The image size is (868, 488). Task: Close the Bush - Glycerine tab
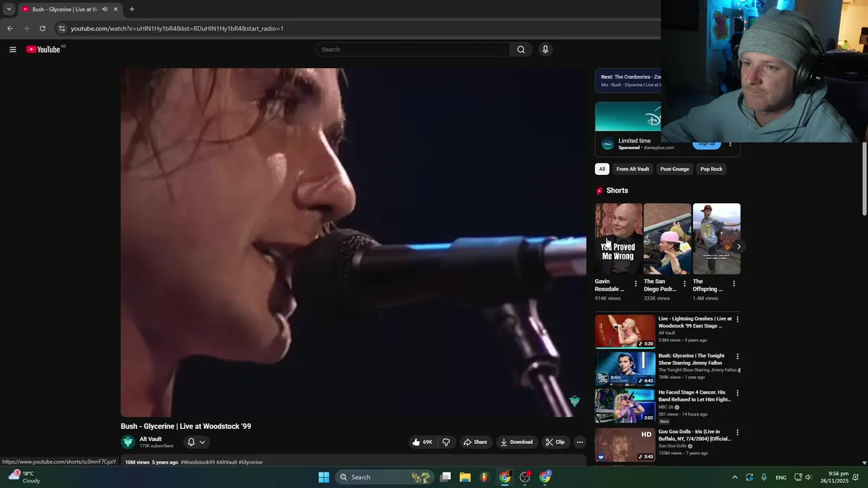115,9
